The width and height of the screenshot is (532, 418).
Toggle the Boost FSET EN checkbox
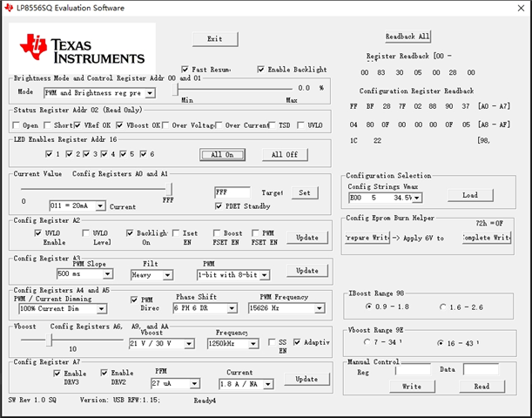[217, 233]
